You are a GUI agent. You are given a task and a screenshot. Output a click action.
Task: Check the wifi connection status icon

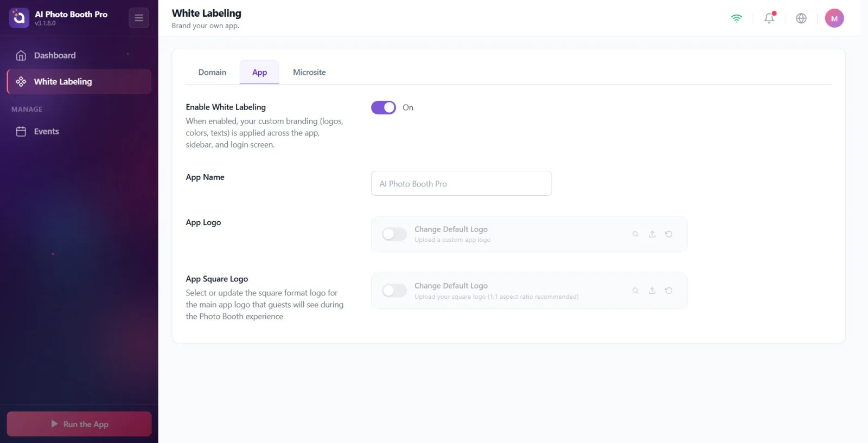tap(736, 18)
